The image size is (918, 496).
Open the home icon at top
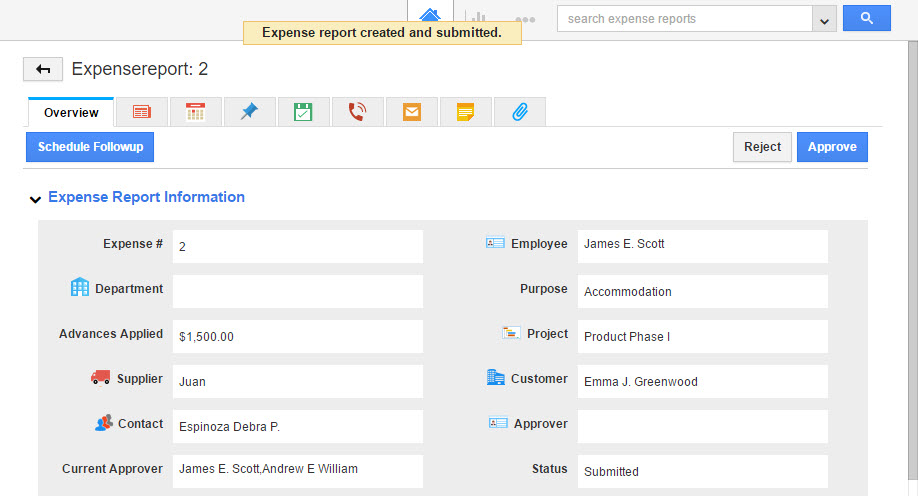[x=430, y=16]
